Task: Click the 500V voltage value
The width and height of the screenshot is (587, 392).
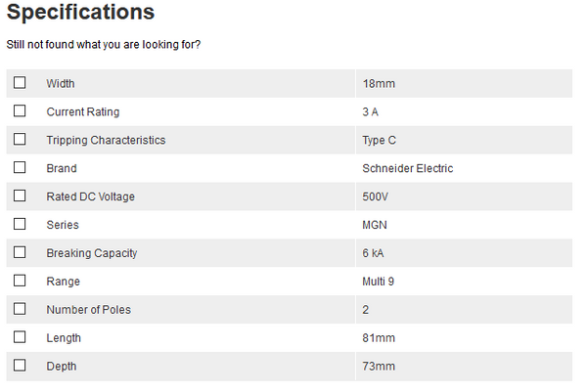Action: click(x=375, y=196)
